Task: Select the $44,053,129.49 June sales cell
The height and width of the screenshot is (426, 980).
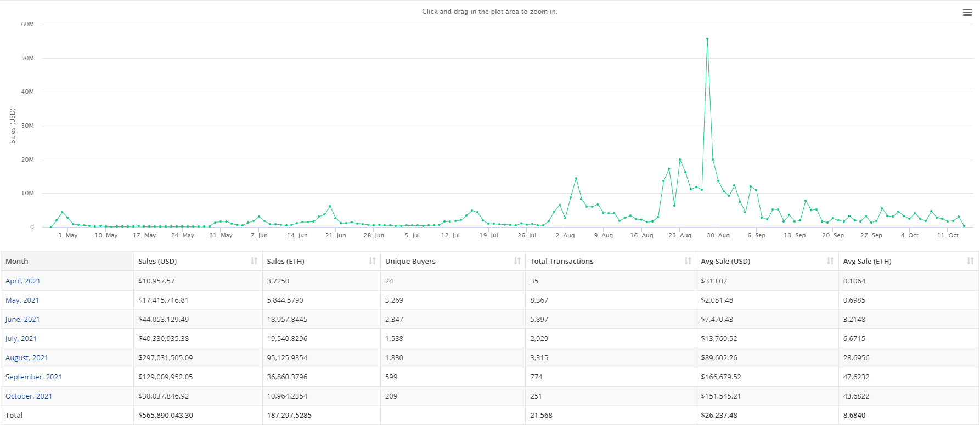Action: click(198, 319)
